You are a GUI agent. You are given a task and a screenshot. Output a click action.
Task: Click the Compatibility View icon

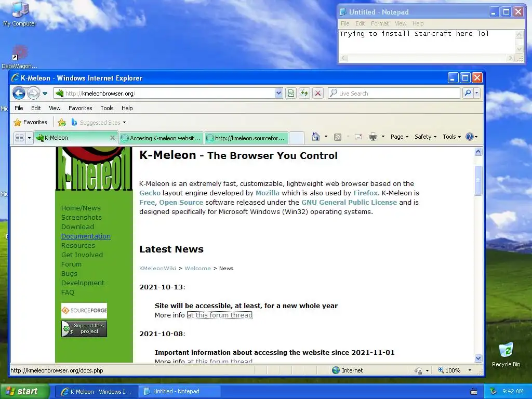coord(291,94)
